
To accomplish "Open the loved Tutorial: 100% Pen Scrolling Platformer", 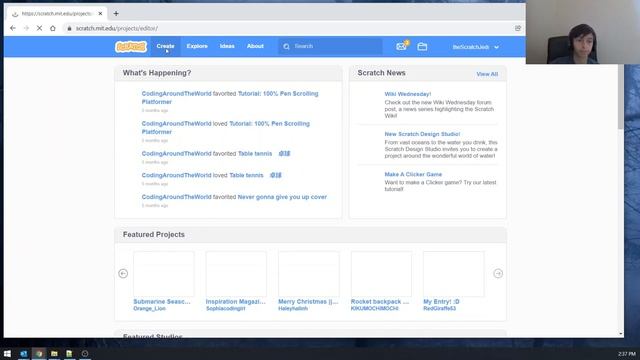I will (x=269, y=123).
